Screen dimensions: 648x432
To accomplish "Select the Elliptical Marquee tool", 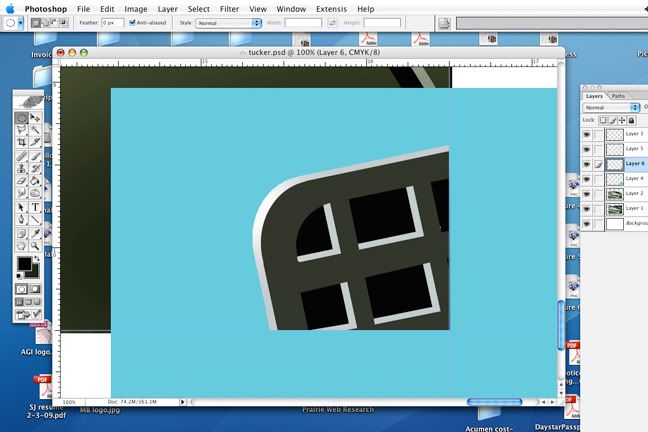I will pyautogui.click(x=21, y=118).
